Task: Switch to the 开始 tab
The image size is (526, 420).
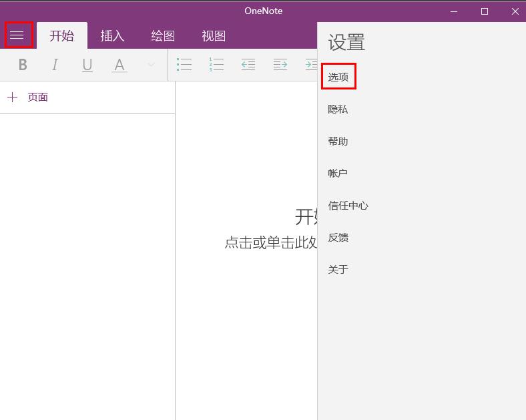Action: tap(61, 35)
